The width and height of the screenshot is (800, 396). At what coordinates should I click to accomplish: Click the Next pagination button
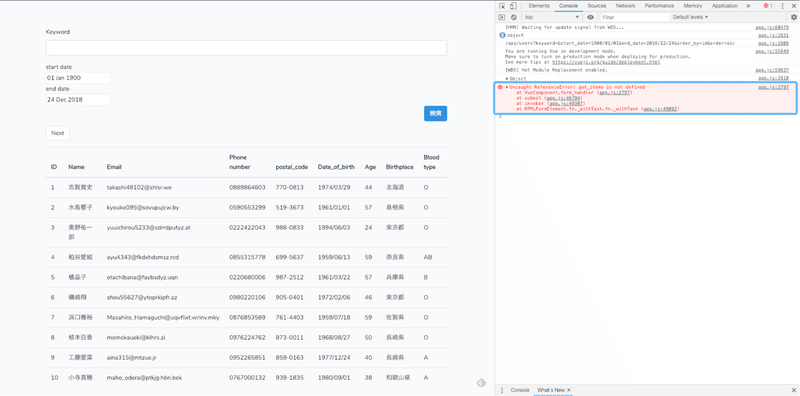tap(58, 133)
